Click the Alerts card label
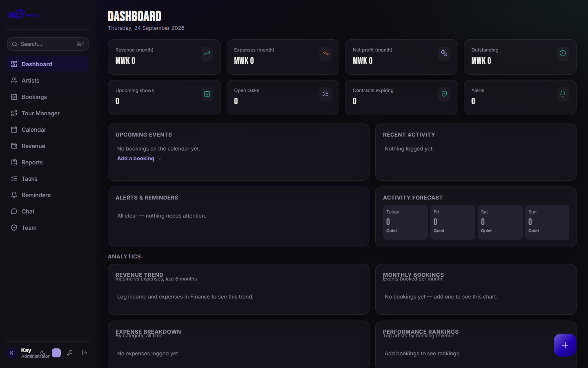 click(478, 90)
